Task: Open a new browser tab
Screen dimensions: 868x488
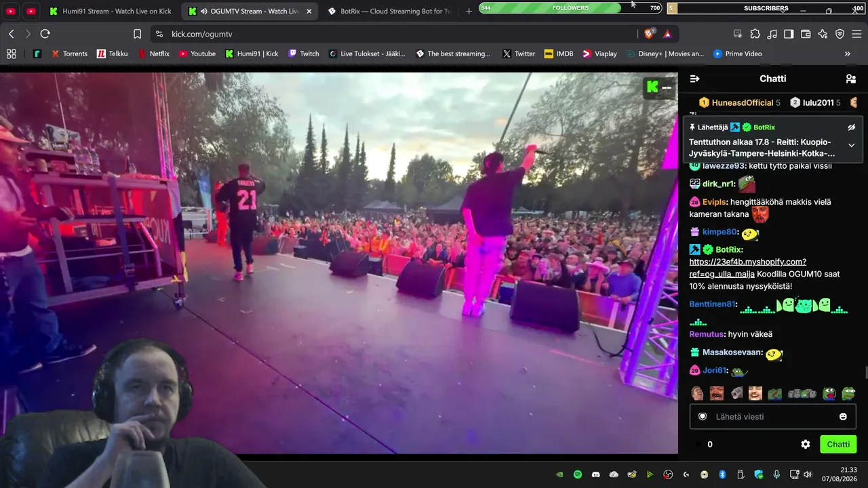Action: click(469, 12)
